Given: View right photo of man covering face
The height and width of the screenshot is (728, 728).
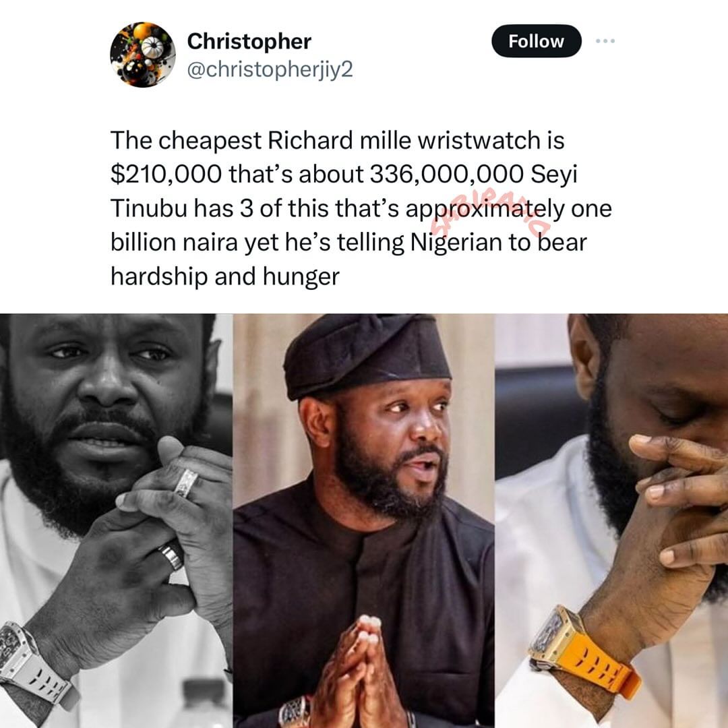Looking at the screenshot, I should tap(611, 520).
